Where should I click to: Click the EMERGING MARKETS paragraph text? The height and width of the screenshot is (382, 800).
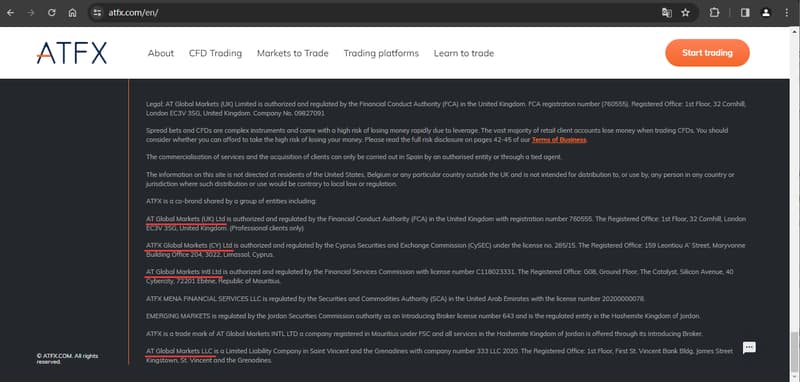click(423, 316)
